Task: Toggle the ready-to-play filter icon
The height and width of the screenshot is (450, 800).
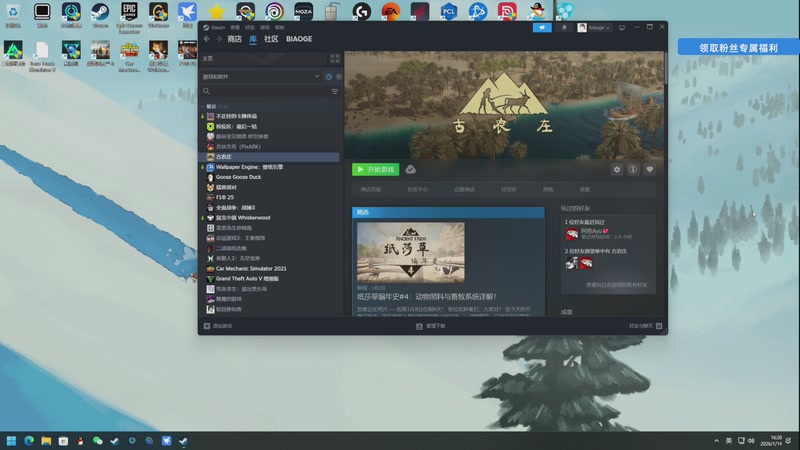Action: click(339, 77)
